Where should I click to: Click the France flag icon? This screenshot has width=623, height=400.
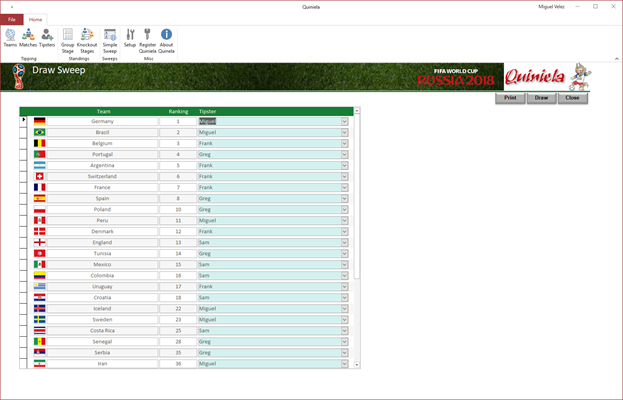tap(39, 187)
